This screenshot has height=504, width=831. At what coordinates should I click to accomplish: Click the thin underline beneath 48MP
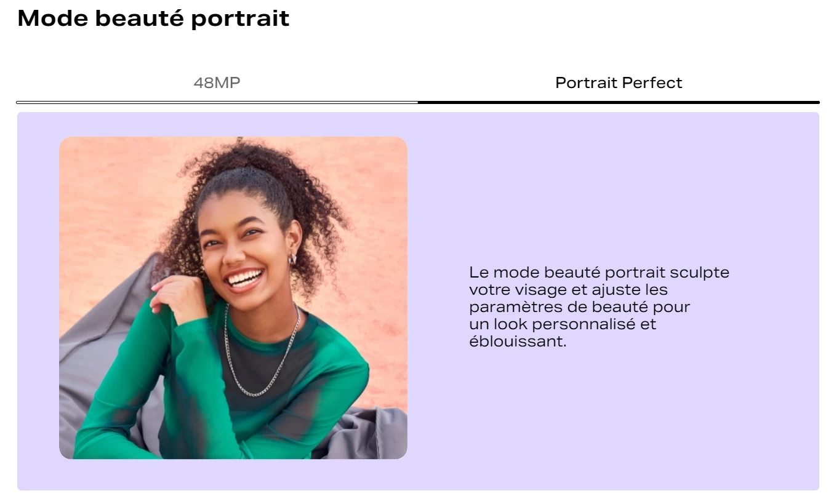click(217, 102)
